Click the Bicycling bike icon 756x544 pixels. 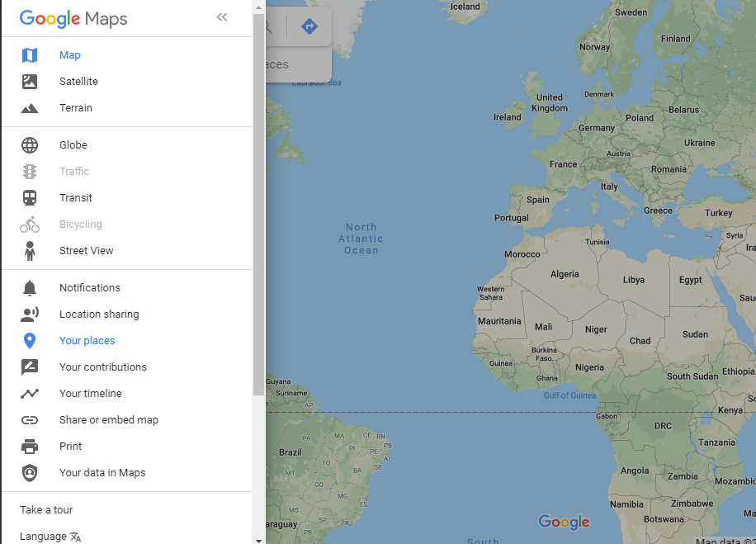[x=30, y=225]
